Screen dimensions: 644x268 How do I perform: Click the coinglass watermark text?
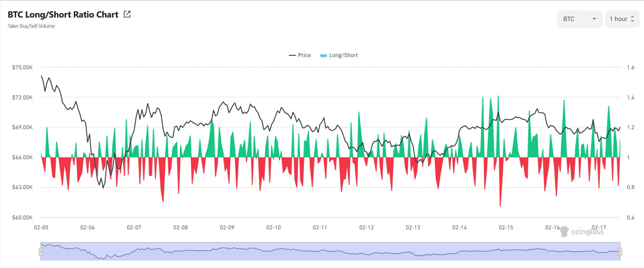pyautogui.click(x=587, y=232)
